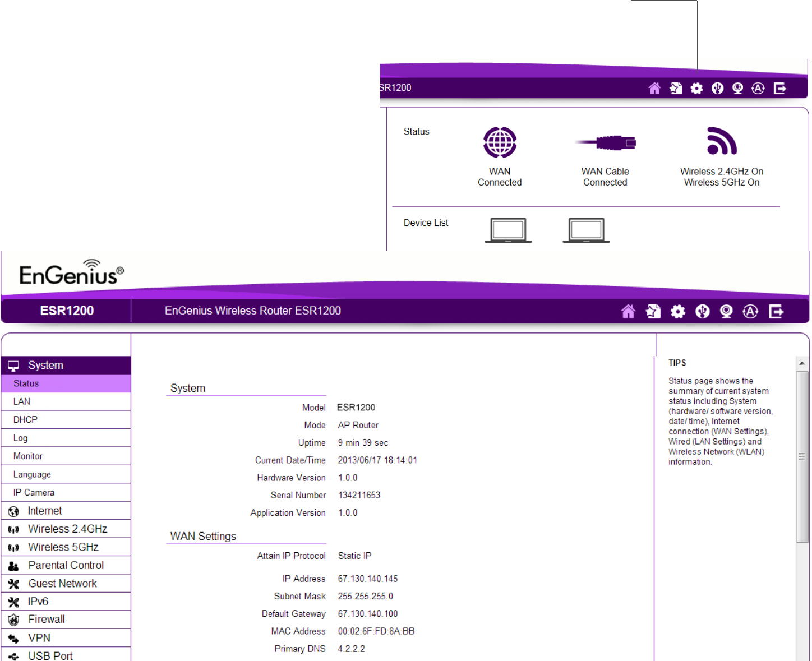Click the Home icon in the EnGenius Wireless Router header
Screen dimensions: 812x661
628,311
